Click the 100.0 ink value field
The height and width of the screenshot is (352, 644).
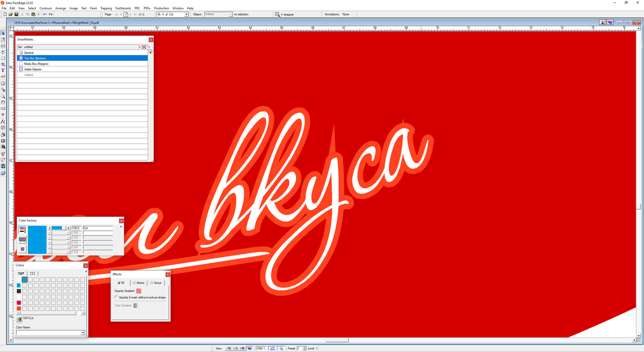click(76, 228)
